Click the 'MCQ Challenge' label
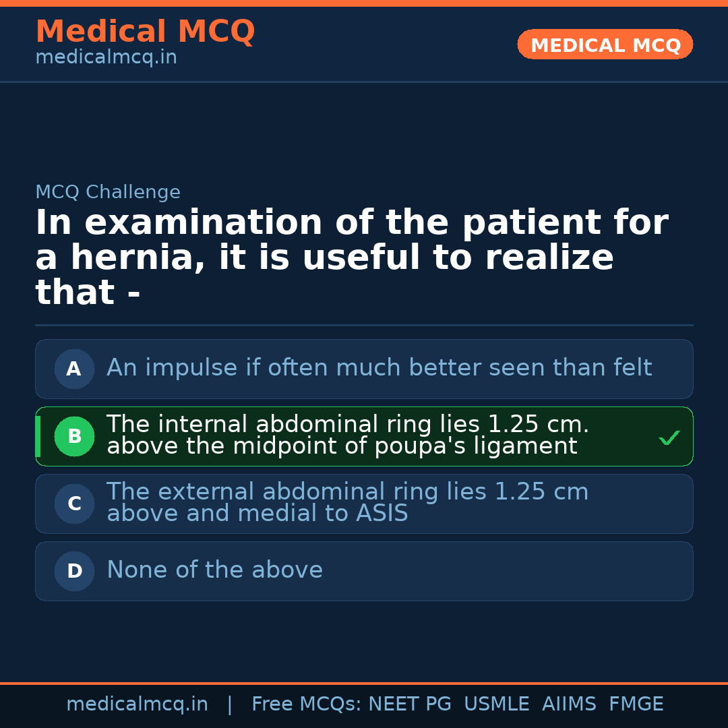728x728 pixels. point(108,192)
